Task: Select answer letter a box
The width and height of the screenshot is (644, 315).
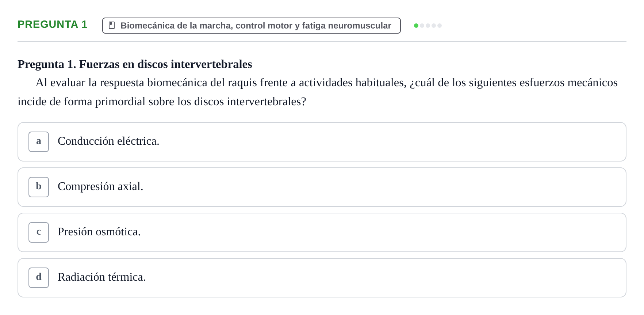Action: [39, 142]
